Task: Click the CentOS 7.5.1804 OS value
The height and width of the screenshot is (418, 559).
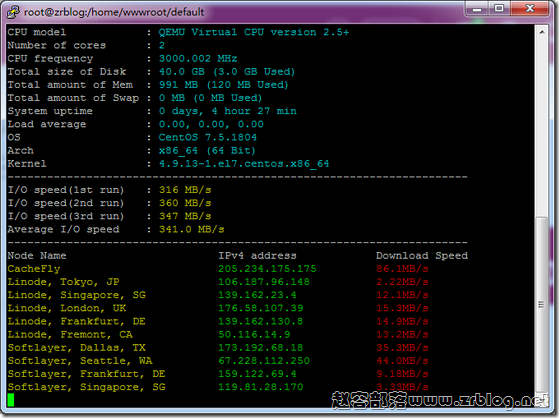Action: (x=207, y=137)
